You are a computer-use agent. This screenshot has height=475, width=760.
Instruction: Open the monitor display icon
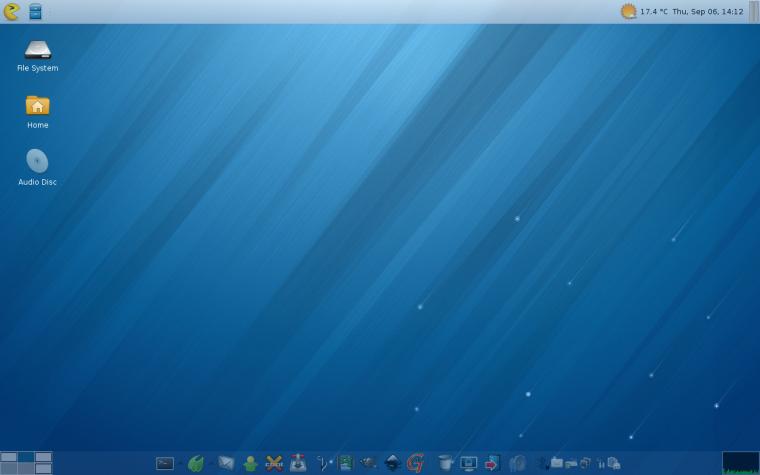pyautogui.click(x=468, y=463)
